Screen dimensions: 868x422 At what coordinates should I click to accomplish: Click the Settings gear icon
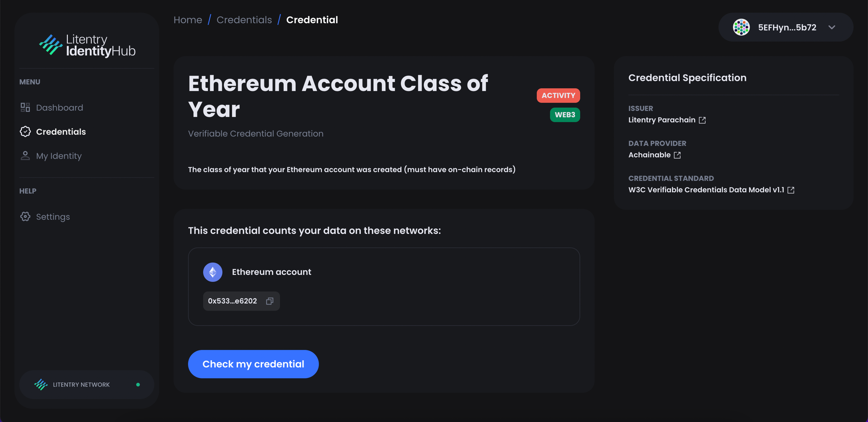[x=25, y=217]
